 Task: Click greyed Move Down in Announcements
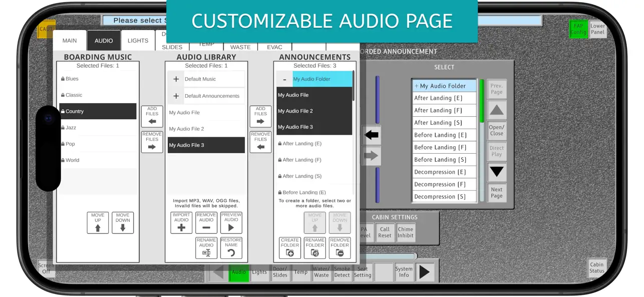point(340,223)
